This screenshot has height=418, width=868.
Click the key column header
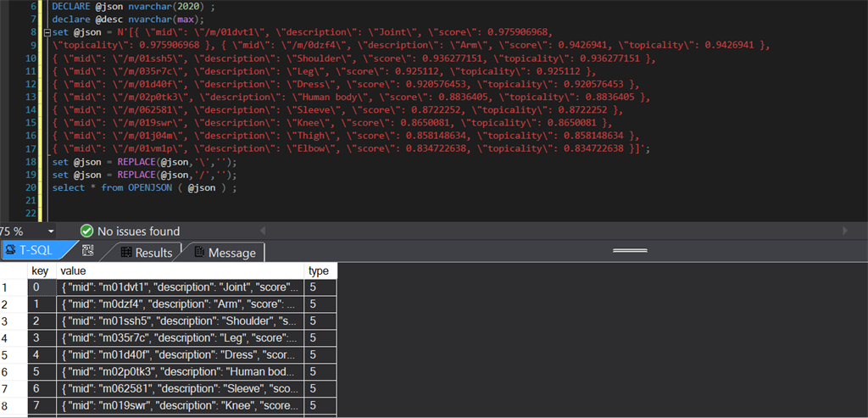[42, 270]
